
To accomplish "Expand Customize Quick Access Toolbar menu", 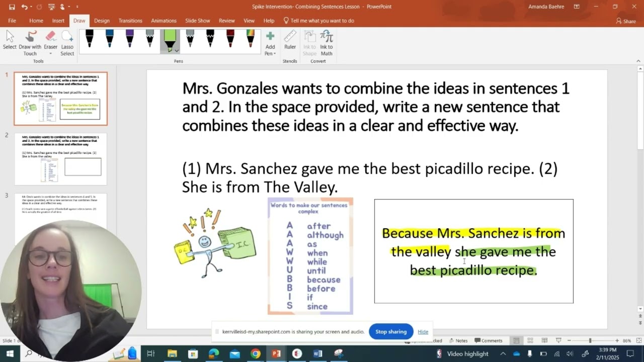I will (x=77, y=7).
